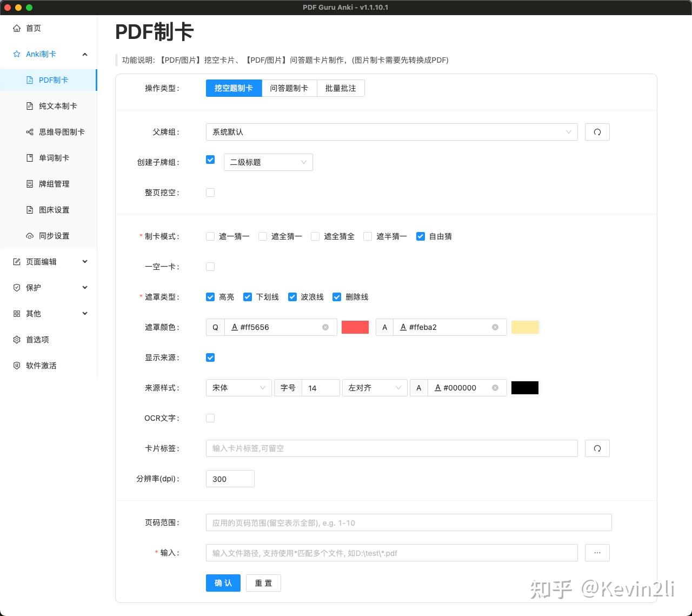The width and height of the screenshot is (692, 616).
Task: Clear the #ff5656 color value
Action: [x=325, y=327]
